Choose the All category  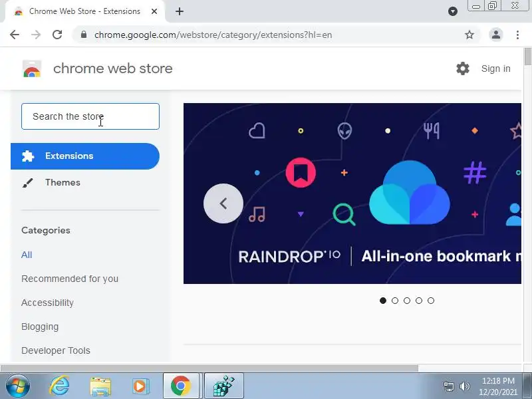point(27,255)
